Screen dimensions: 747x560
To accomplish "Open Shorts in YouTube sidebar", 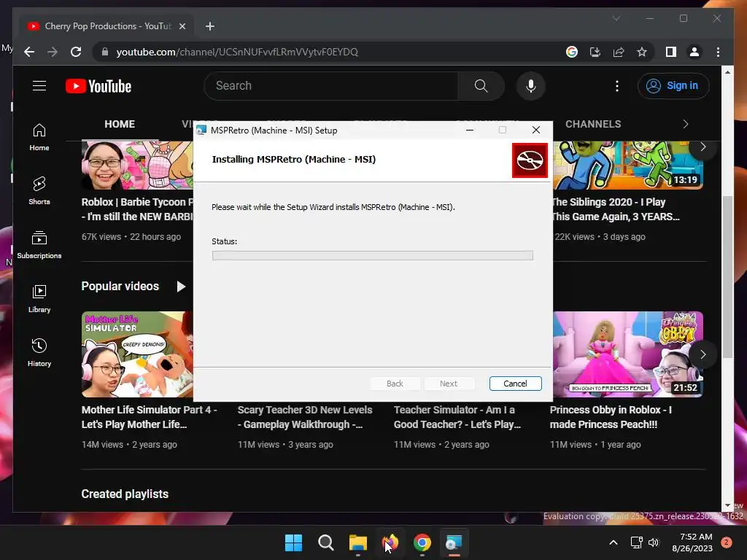I will pos(39,191).
